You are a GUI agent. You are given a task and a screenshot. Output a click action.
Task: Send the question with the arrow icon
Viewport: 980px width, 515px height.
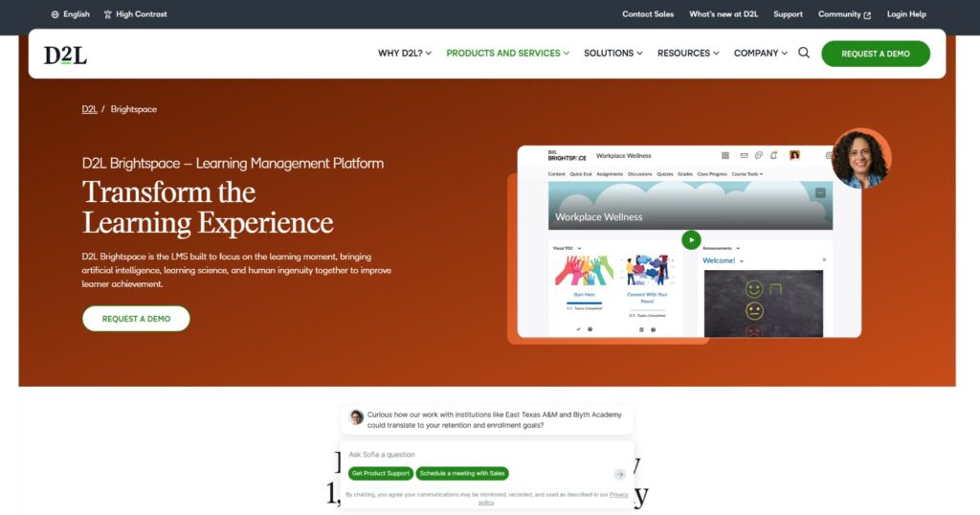click(619, 475)
